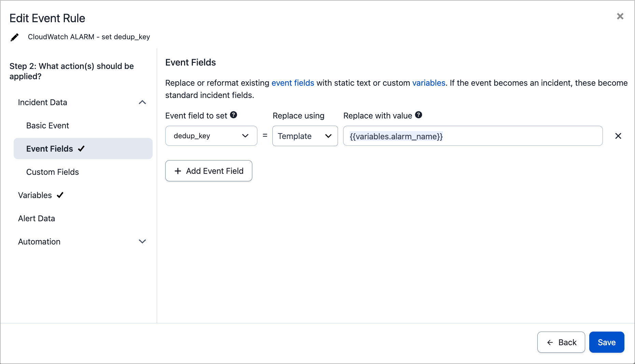Follow the variables hyperlink
The width and height of the screenshot is (635, 364).
pos(428,83)
